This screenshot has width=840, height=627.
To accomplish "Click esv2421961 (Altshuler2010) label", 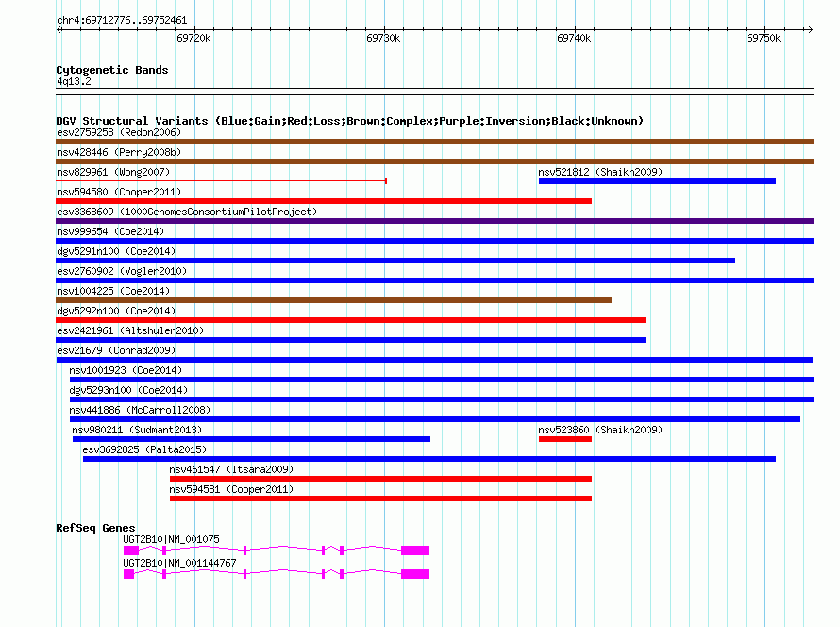I will click(130, 330).
